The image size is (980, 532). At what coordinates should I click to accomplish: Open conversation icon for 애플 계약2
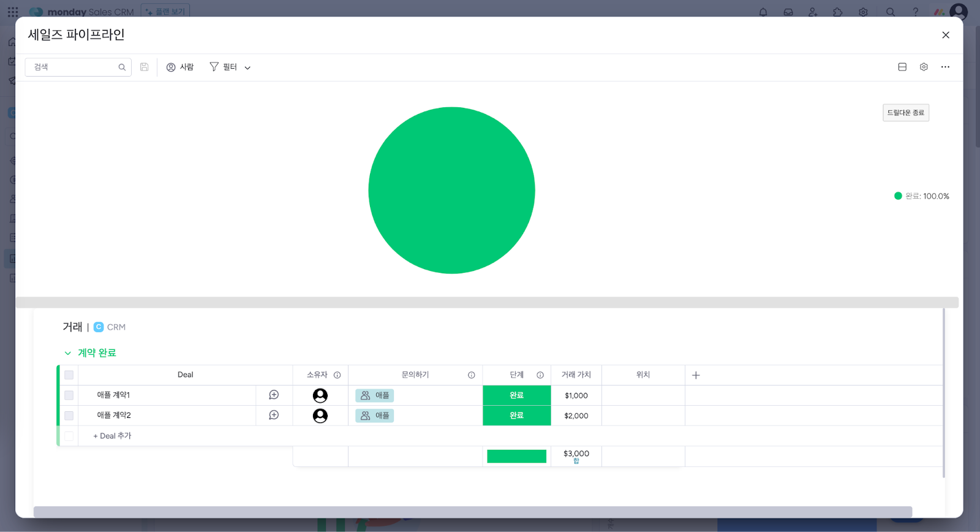(274, 416)
